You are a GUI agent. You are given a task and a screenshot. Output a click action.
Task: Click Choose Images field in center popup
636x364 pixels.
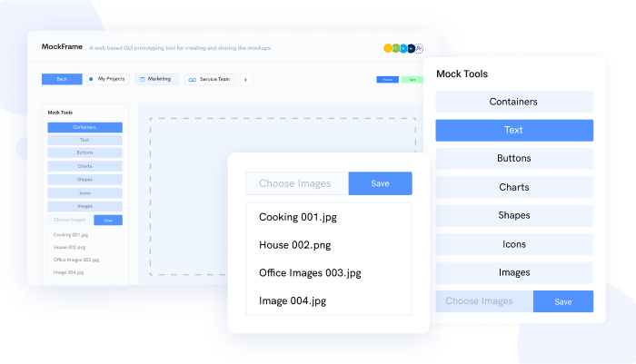297,183
